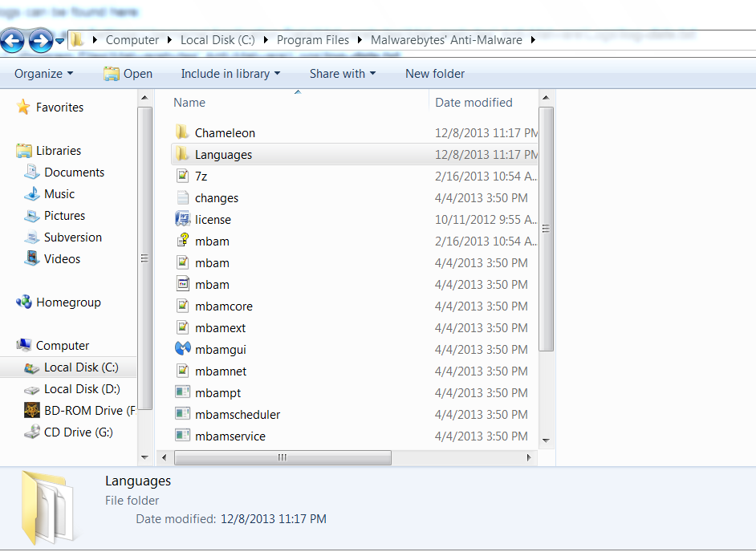Select the mbamgui application
This screenshot has height=552, width=756.
click(221, 350)
